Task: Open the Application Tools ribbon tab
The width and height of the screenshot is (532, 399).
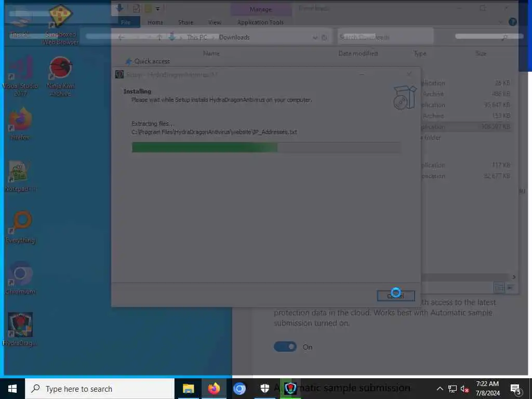Action: [260, 22]
